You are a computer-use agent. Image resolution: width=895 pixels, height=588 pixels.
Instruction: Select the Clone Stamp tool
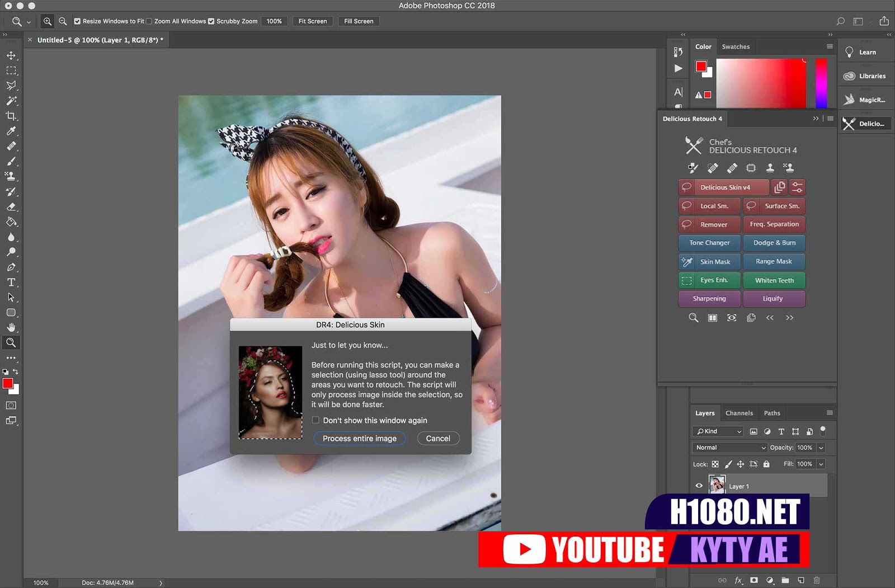pos(11,176)
